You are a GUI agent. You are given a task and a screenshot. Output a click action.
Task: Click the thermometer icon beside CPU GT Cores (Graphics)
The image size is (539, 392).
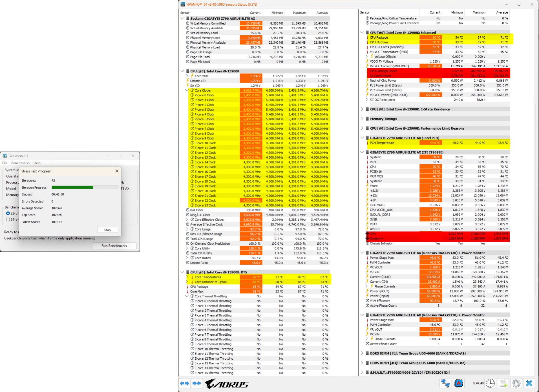(x=367, y=47)
